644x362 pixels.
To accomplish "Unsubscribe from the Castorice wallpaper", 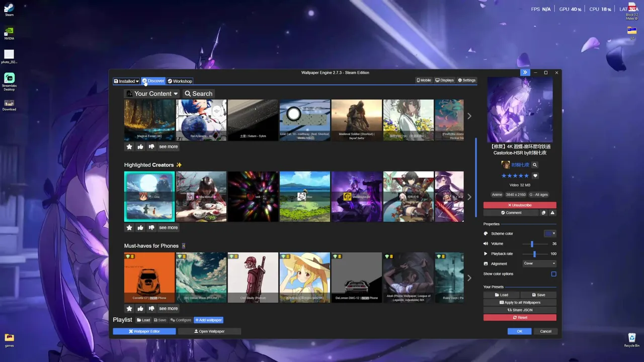I will coord(520,205).
